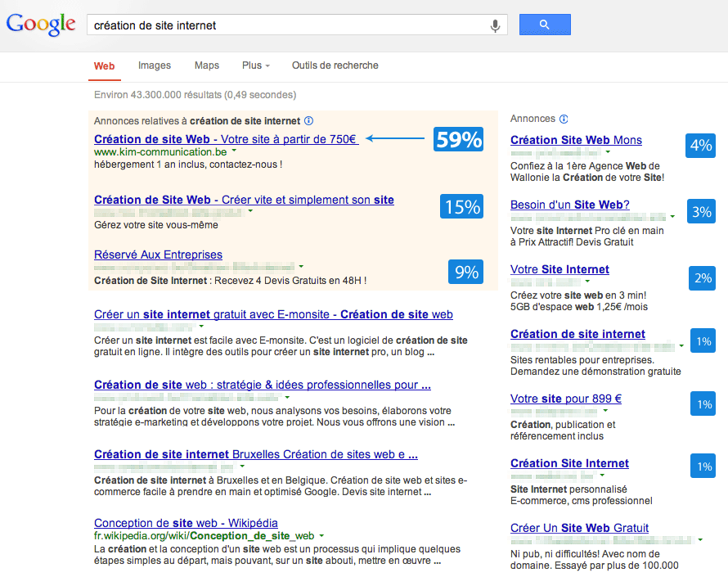
Task: Select the Web tab
Action: click(105, 66)
